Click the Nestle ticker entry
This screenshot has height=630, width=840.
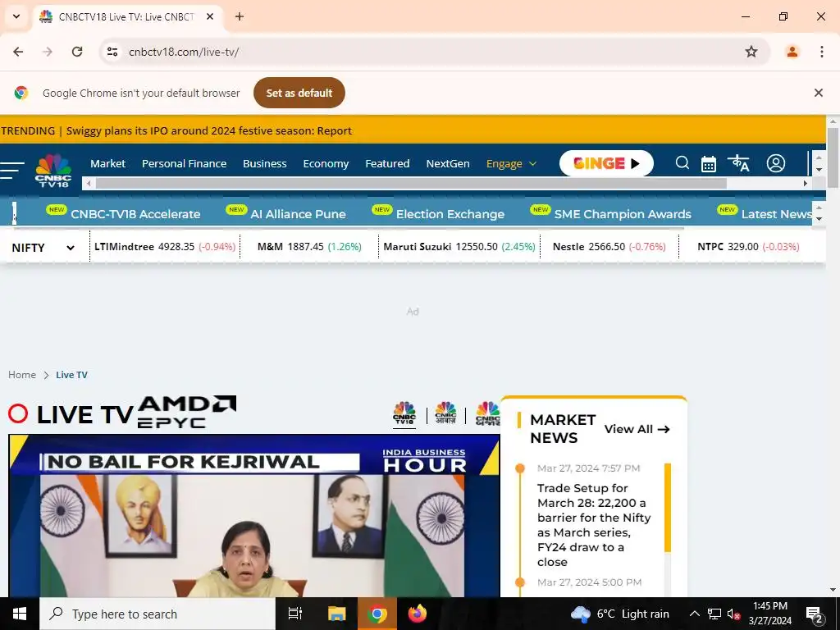pyautogui.click(x=609, y=246)
